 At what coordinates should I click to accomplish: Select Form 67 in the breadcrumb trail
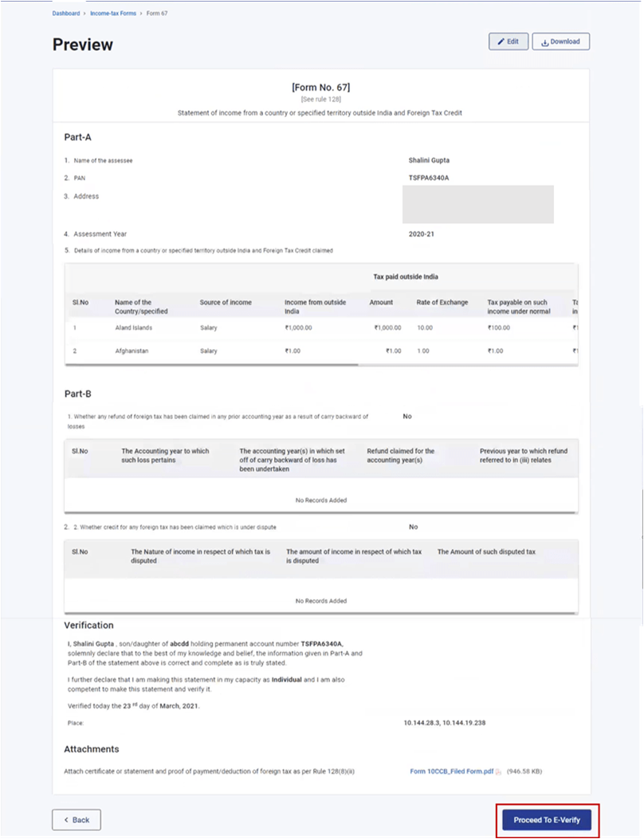click(156, 13)
